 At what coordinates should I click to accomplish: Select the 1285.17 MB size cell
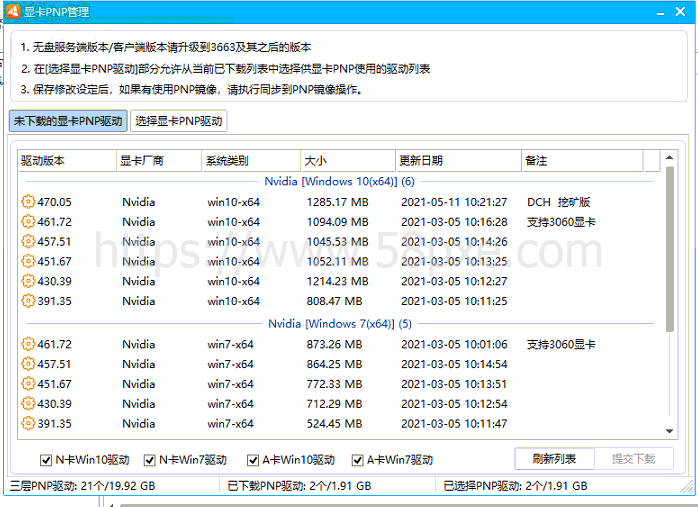(337, 202)
